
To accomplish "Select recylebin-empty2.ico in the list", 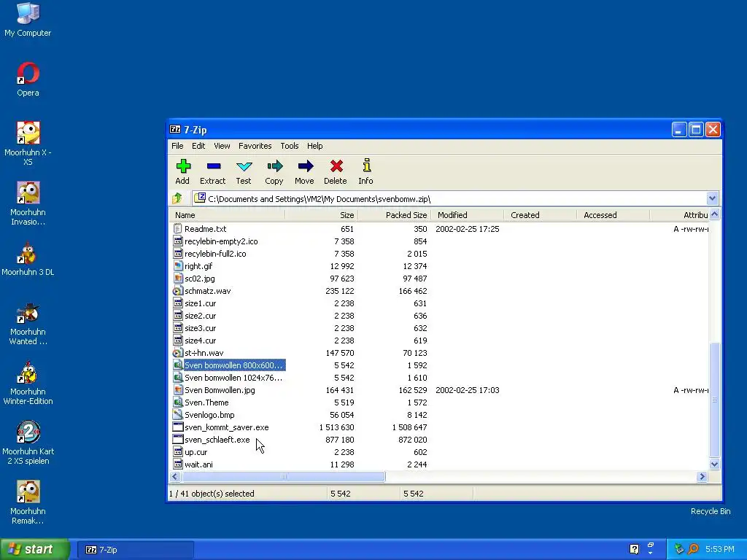I will pos(221,241).
